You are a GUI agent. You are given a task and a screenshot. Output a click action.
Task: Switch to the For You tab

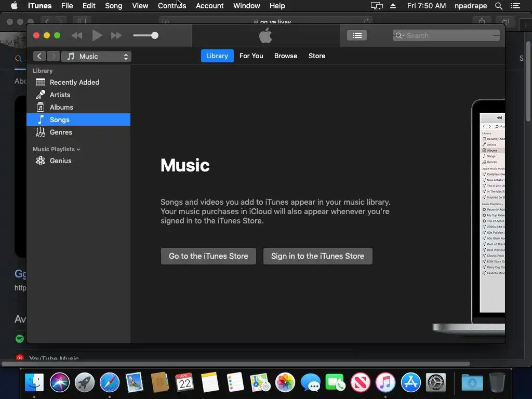pos(251,56)
